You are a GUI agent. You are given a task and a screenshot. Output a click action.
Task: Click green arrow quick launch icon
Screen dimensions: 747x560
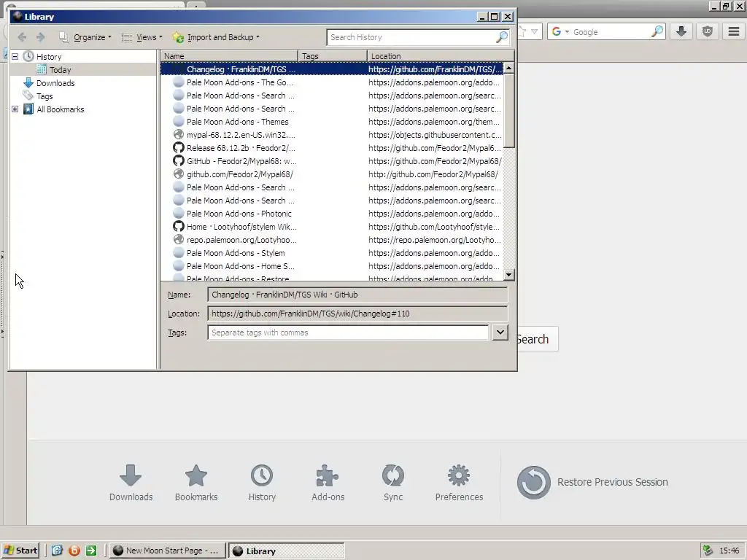[91, 551]
